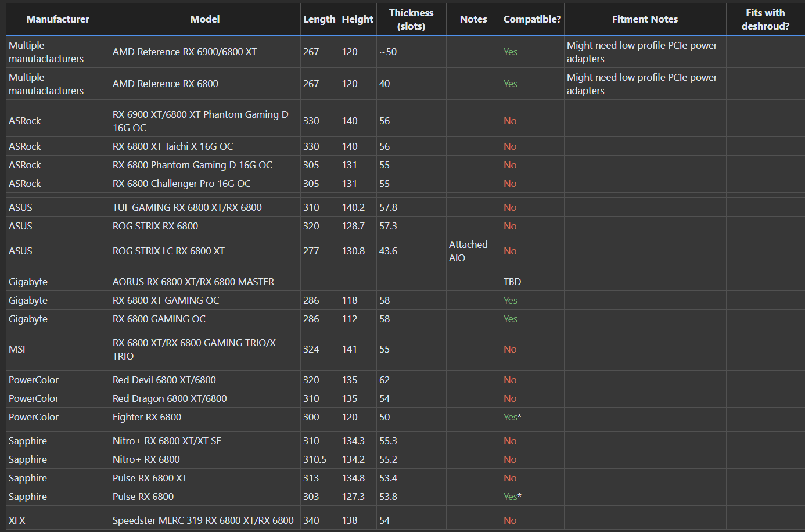Select the RX 6800 GAMING OC model cell
The image size is (805, 532).
click(x=205, y=319)
